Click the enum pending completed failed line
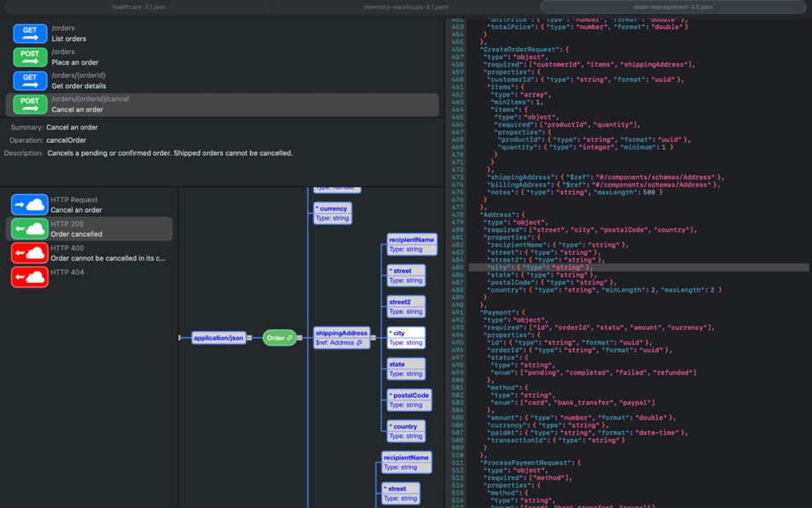This screenshot has width=812, height=508. [593, 373]
